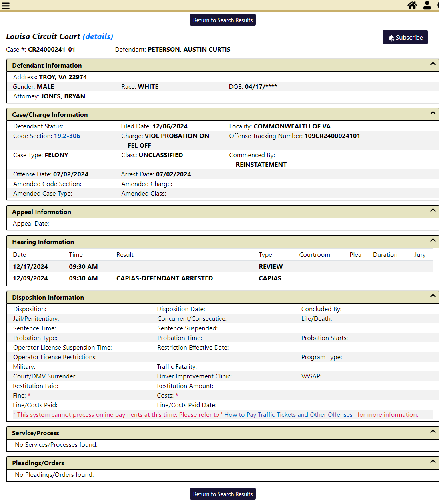439x504 pixels.
Task: Click the Jury column header
Action: [420, 255]
